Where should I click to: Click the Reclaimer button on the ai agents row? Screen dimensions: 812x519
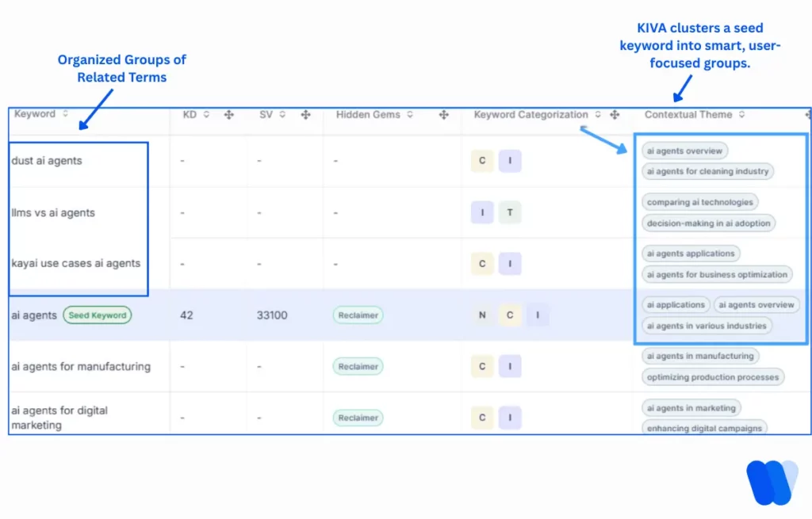click(358, 315)
